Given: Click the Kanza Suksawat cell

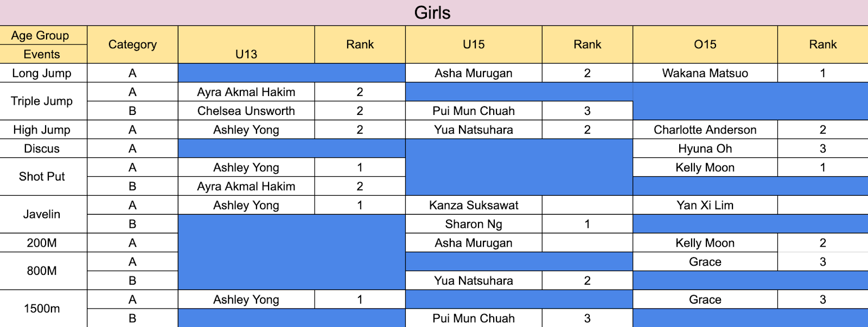Looking at the screenshot, I should 474,205.
